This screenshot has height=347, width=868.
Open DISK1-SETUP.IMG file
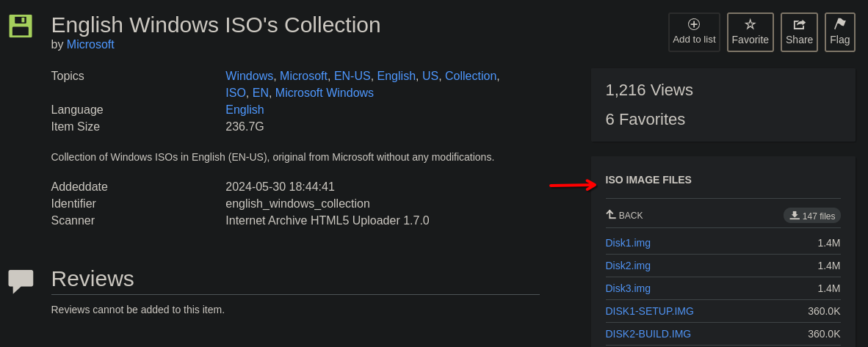(x=649, y=311)
